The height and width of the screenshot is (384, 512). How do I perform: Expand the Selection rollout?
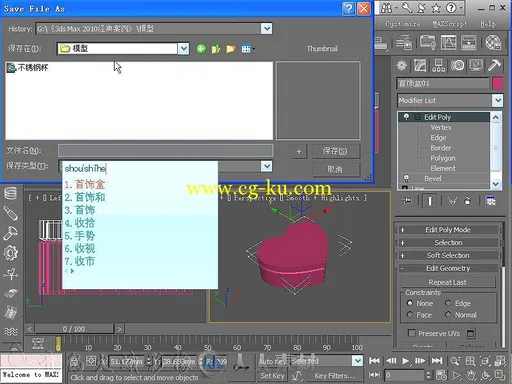coord(448,242)
